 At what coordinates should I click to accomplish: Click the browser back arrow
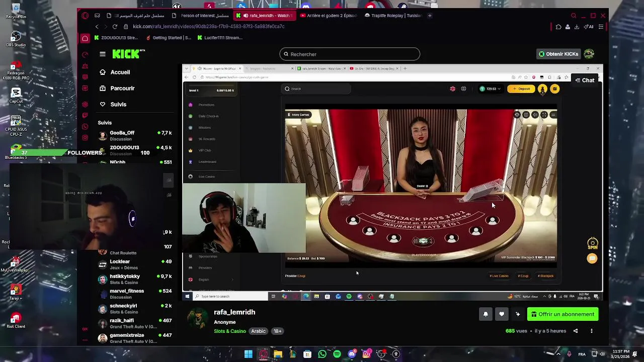97,26
